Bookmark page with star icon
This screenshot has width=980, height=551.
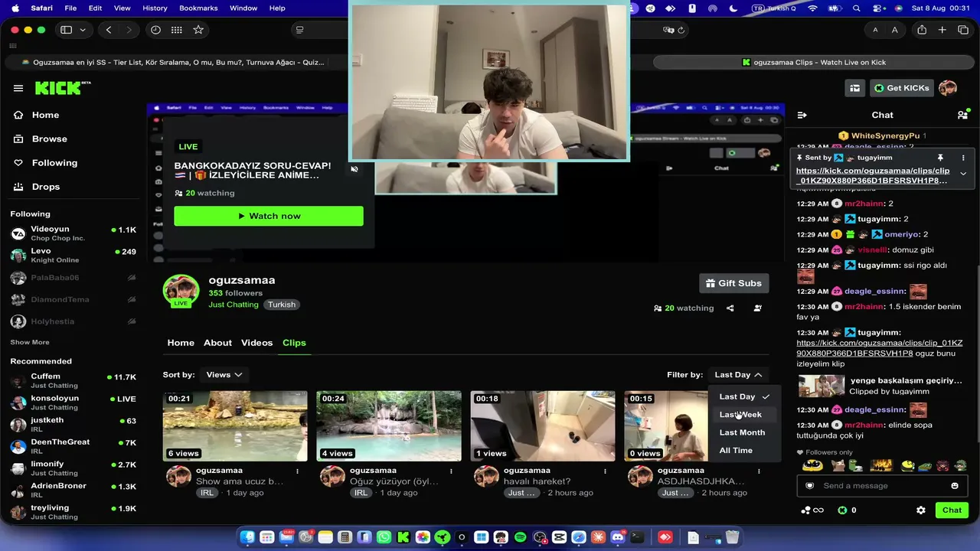pyautogui.click(x=198, y=30)
